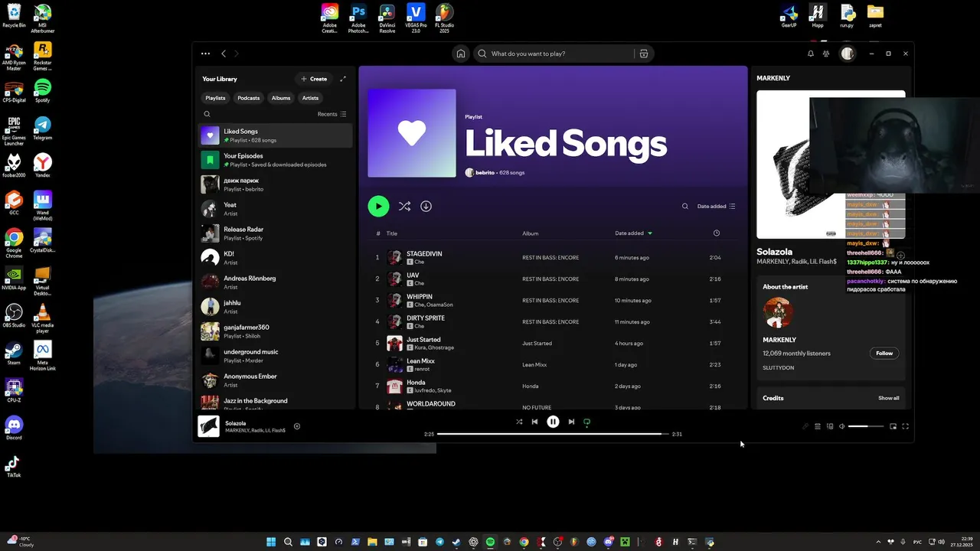
Task: Go back with the left arrow
Action: [x=224, y=54]
